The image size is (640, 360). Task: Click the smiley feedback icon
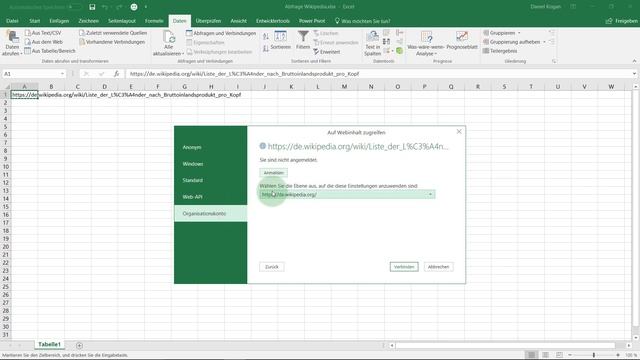tap(134, 7)
